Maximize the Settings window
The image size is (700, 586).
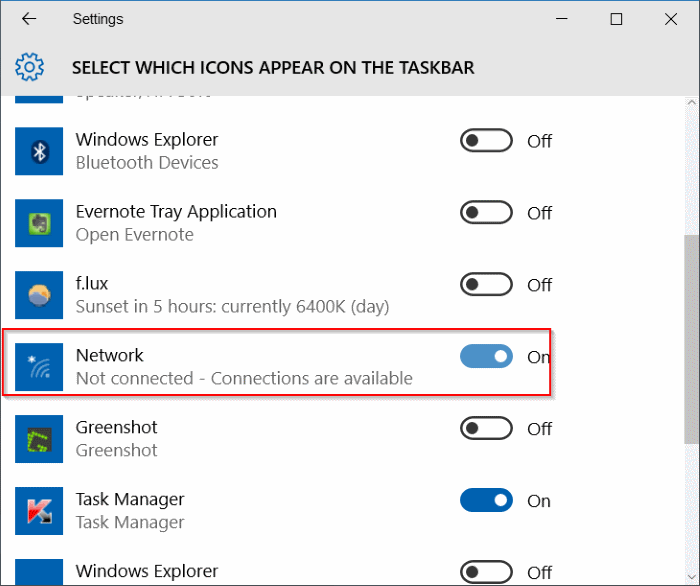click(617, 19)
